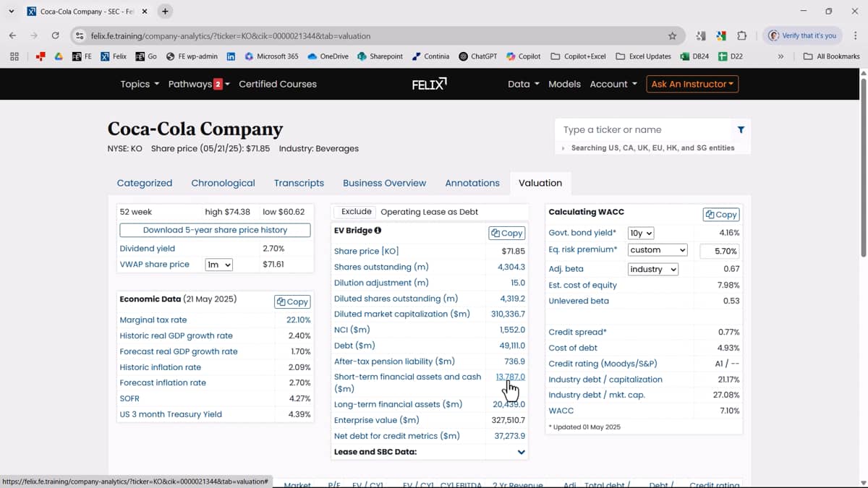This screenshot has width=868, height=488.
Task: Open the FE wp-admin bookmark
Action: (x=192, y=56)
